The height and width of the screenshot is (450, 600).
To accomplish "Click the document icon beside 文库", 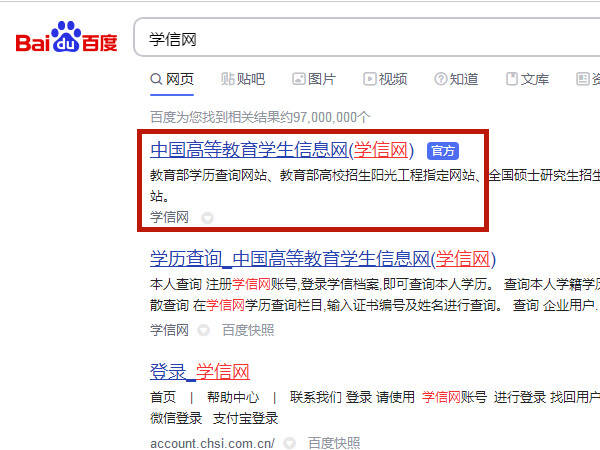I will tap(512, 79).
